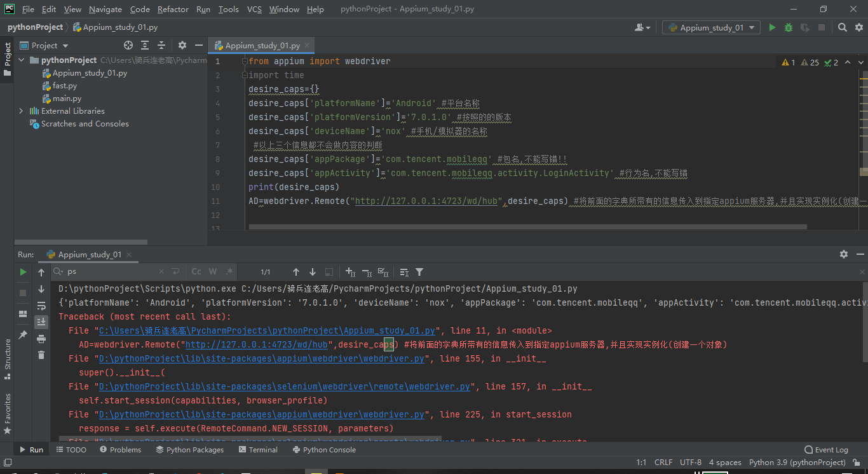Hide the Project panel with the minus icon

click(198, 45)
